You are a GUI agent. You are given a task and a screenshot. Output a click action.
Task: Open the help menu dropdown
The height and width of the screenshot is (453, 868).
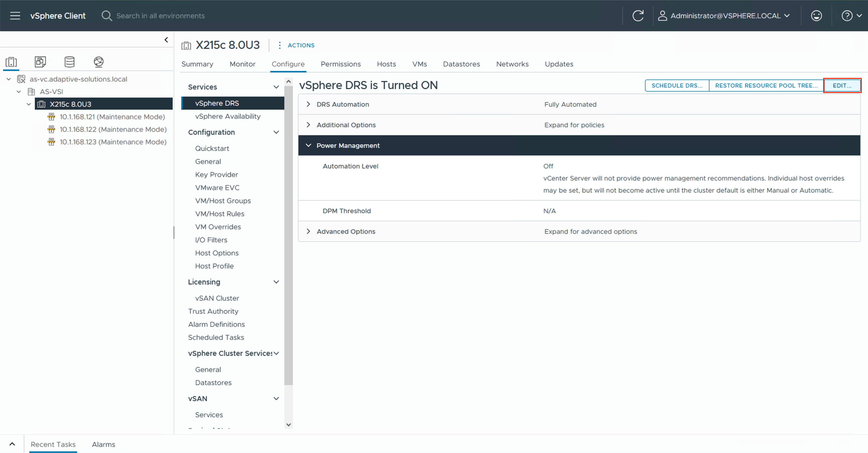point(851,16)
